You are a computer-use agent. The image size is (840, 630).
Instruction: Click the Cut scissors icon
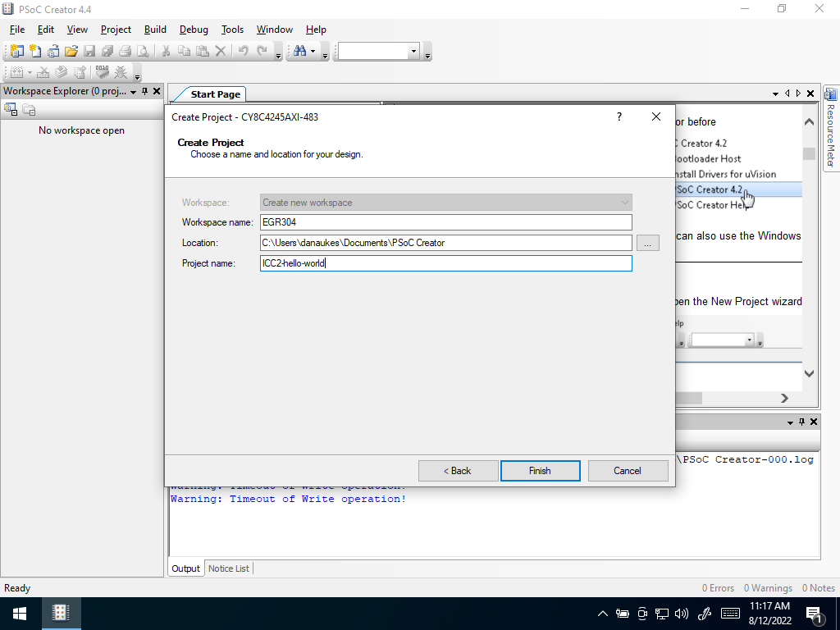pos(166,51)
